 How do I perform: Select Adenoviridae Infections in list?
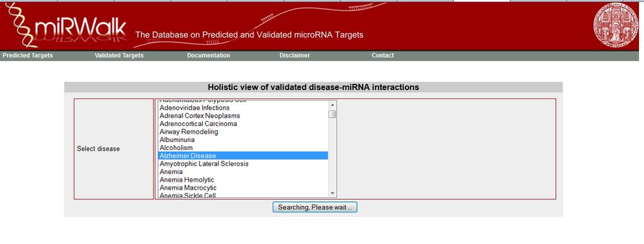(x=243, y=108)
